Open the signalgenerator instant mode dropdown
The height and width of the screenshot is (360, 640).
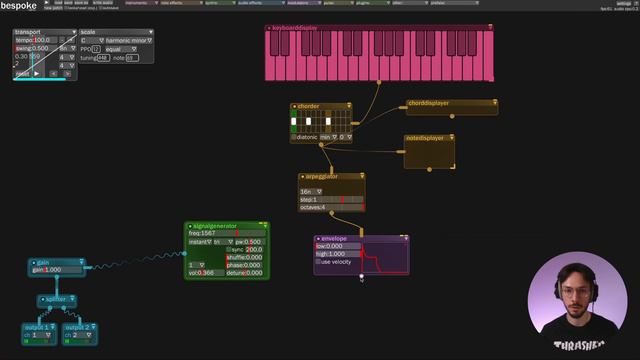coord(200,242)
